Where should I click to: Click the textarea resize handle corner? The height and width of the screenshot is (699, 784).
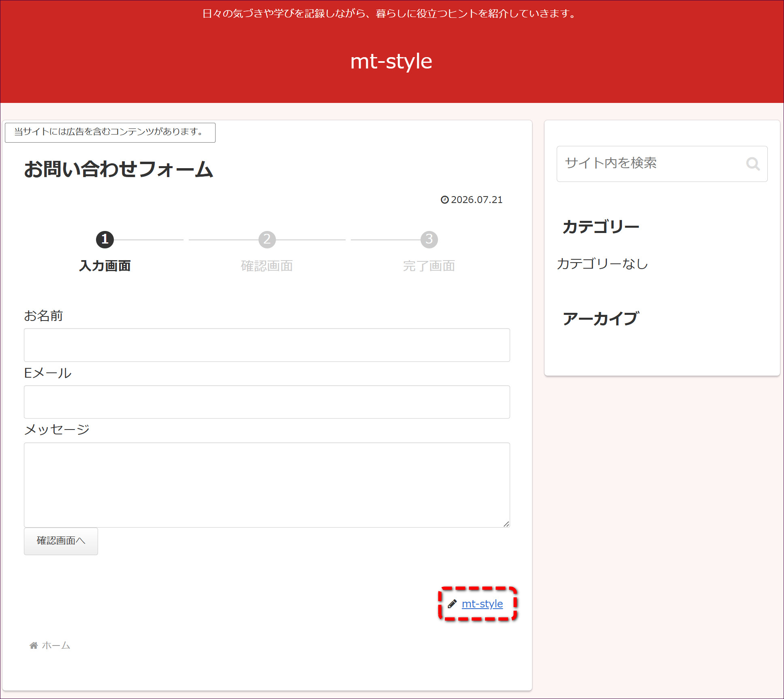click(x=506, y=524)
